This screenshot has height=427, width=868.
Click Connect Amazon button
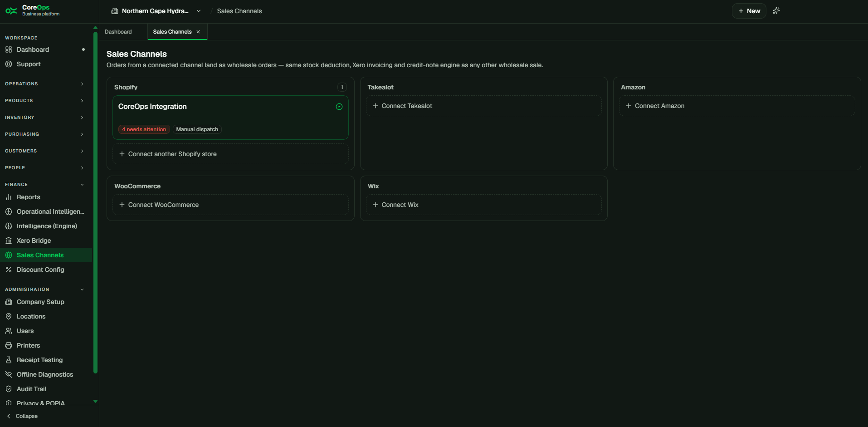737,106
